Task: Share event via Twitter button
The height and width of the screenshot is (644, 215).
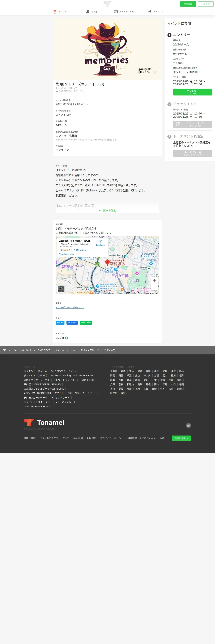Action: pyautogui.click(x=60, y=323)
